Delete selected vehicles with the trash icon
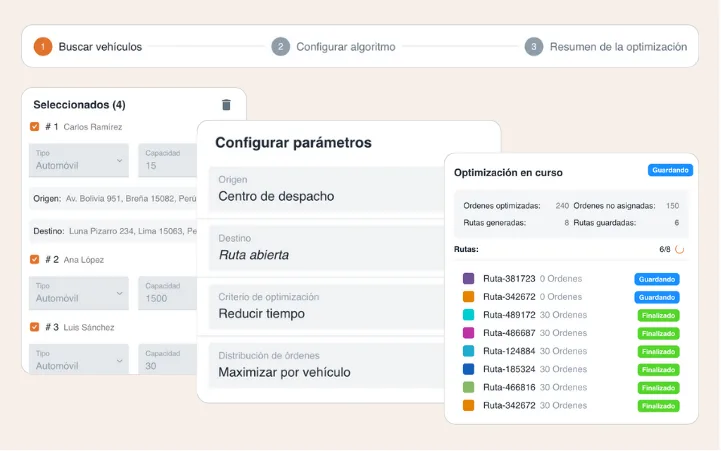This screenshot has width=721, height=451. (226, 105)
